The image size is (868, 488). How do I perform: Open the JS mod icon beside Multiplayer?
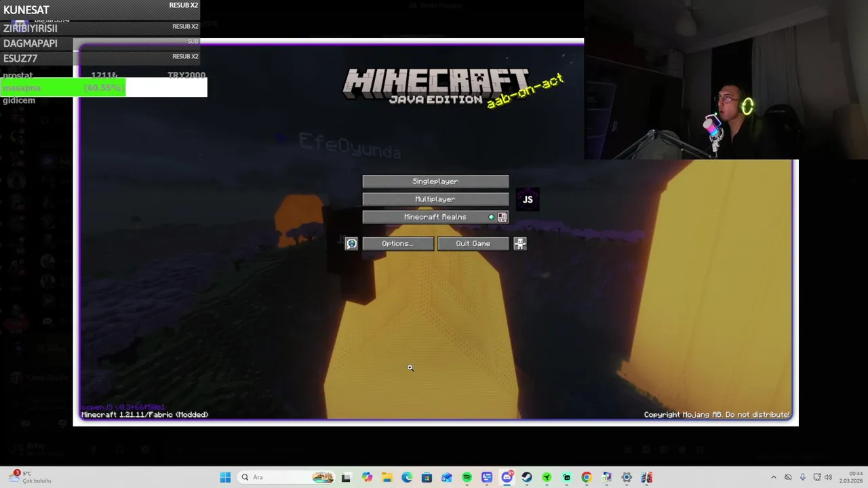coord(528,199)
